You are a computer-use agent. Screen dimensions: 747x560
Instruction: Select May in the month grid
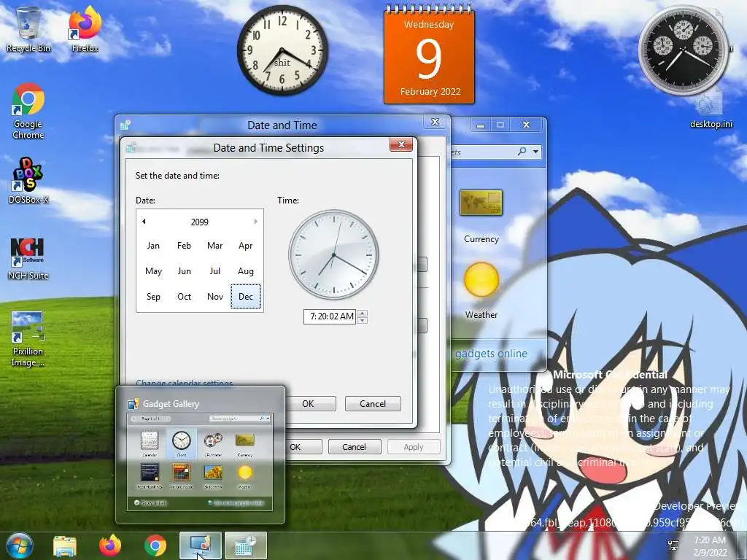(153, 271)
